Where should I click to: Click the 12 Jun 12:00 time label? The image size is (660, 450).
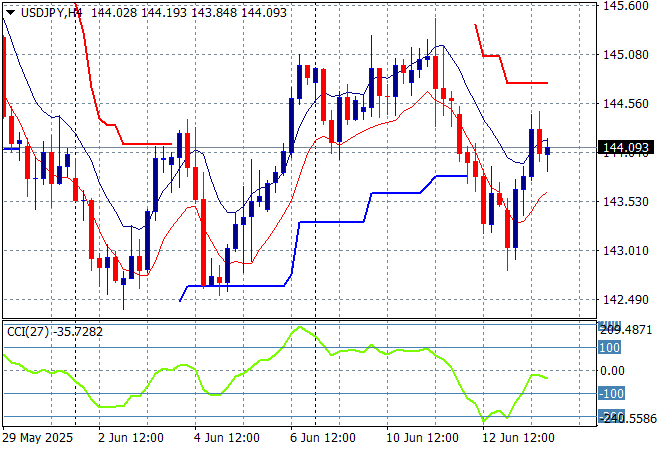pyautogui.click(x=518, y=438)
